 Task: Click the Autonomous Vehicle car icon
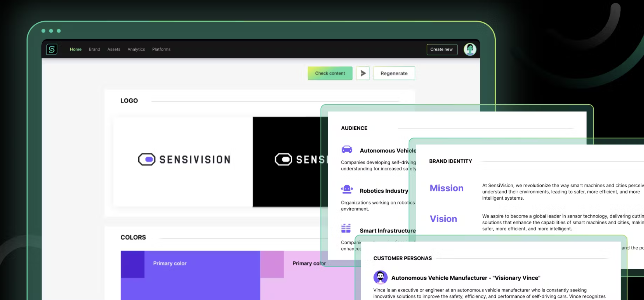click(347, 149)
